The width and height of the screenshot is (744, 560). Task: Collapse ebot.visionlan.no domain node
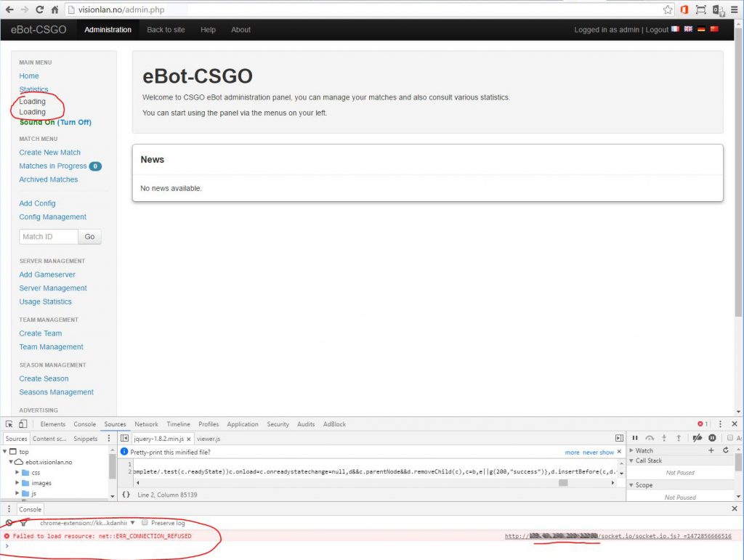pyautogui.click(x=10, y=462)
